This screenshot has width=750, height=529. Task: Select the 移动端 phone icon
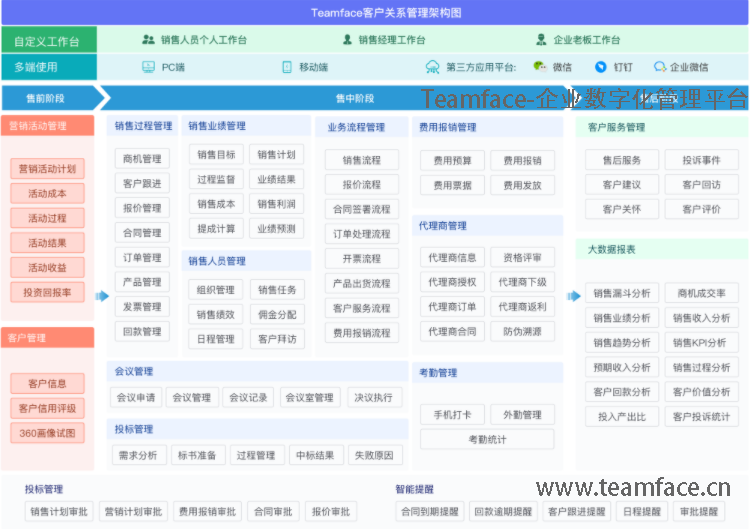pos(287,67)
